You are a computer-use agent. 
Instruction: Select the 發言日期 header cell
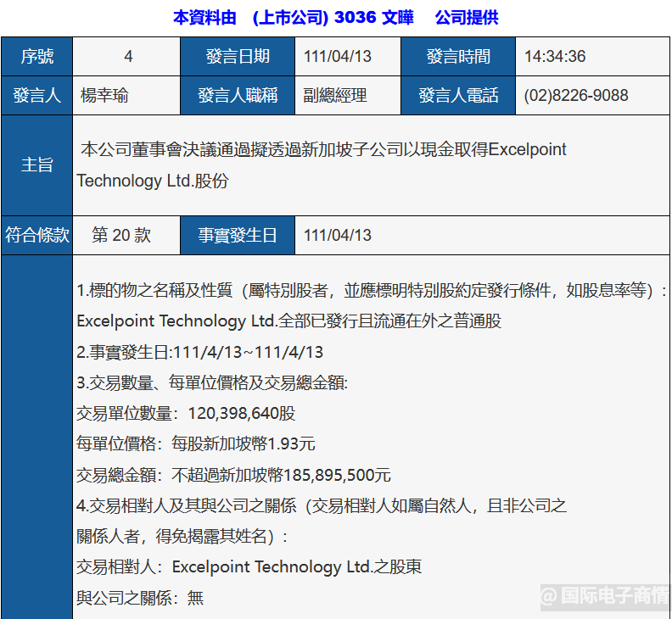pyautogui.click(x=238, y=57)
